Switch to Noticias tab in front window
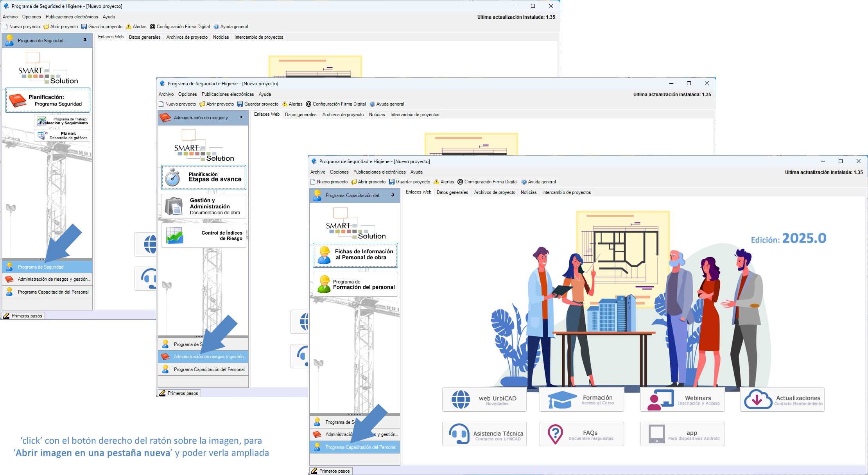This screenshot has height=475, width=868. pyautogui.click(x=529, y=192)
